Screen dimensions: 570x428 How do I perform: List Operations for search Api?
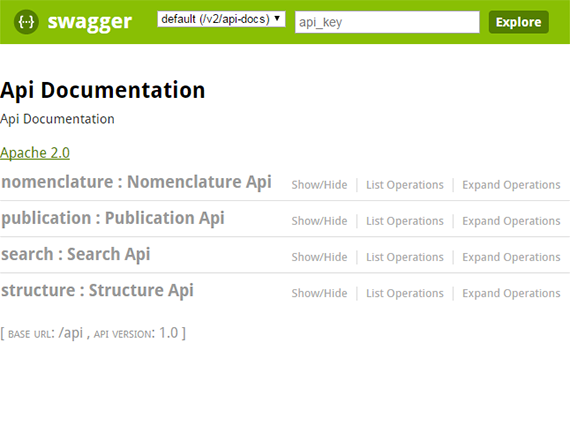[x=405, y=257]
